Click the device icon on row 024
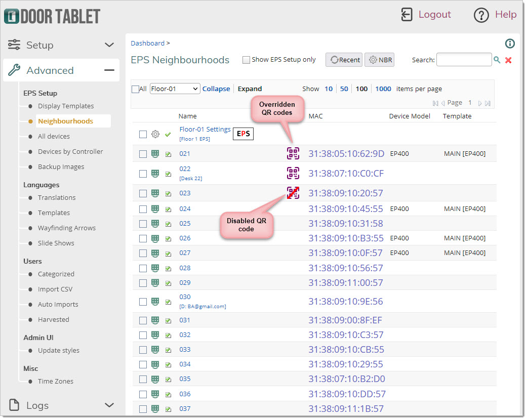The width and height of the screenshot is (527, 420). click(155, 208)
